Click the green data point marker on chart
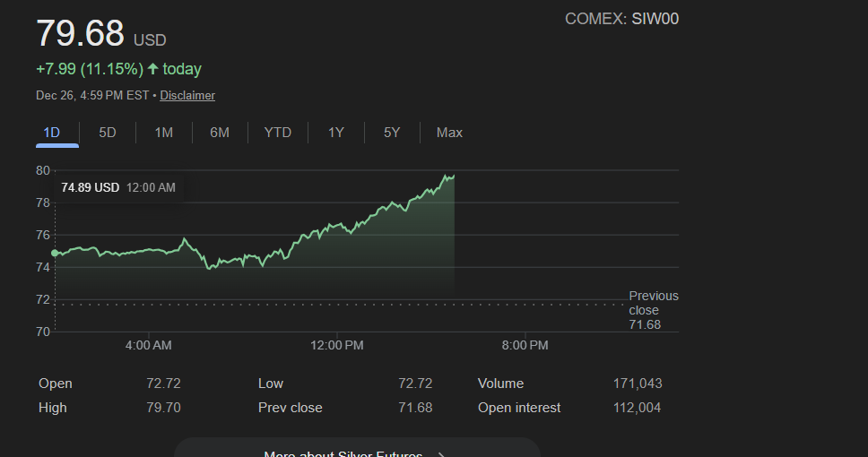The width and height of the screenshot is (868, 457). pos(55,253)
